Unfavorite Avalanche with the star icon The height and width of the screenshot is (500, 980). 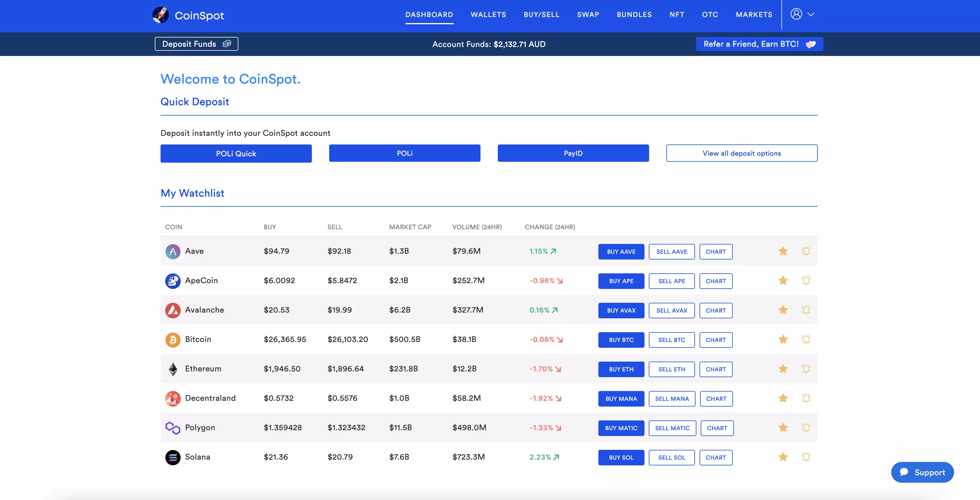[783, 310]
